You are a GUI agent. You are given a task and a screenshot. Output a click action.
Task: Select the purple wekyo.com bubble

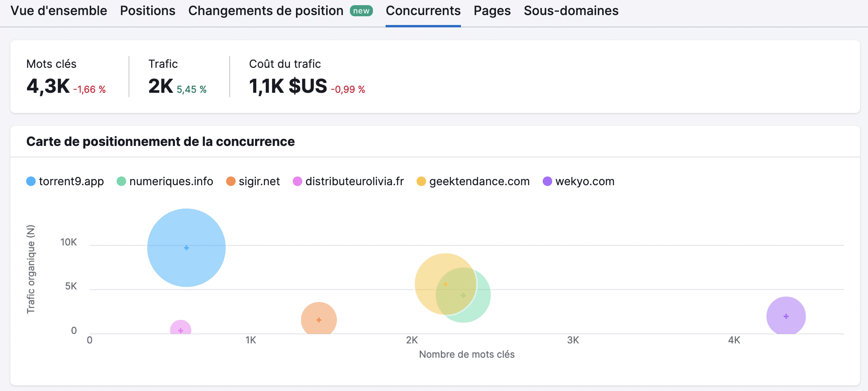786,316
